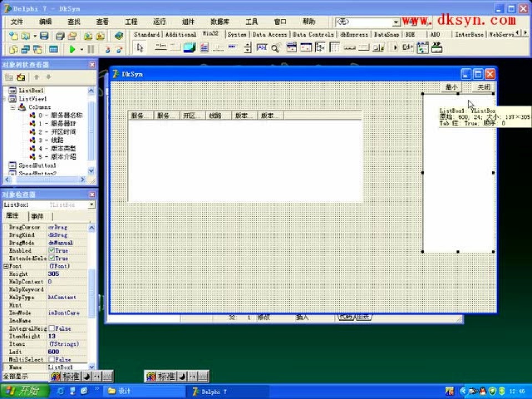Toggle the ExtendedSelect property checkbox

point(53,258)
